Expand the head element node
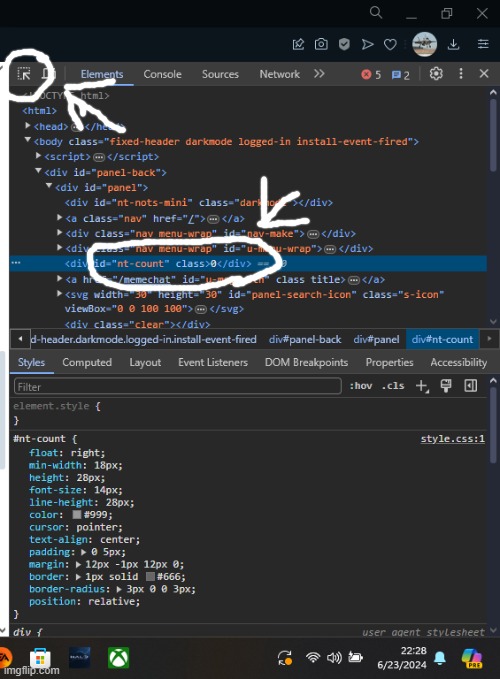Image resolution: width=500 pixels, height=679 pixels. click(28, 126)
